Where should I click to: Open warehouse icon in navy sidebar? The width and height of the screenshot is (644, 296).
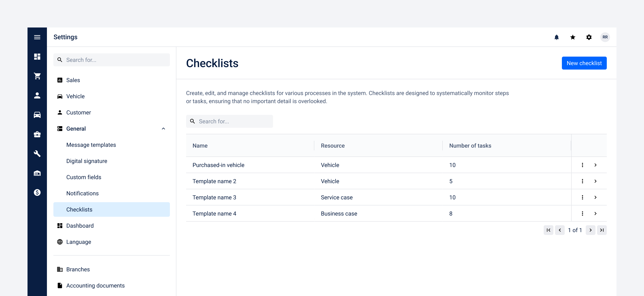[37, 173]
